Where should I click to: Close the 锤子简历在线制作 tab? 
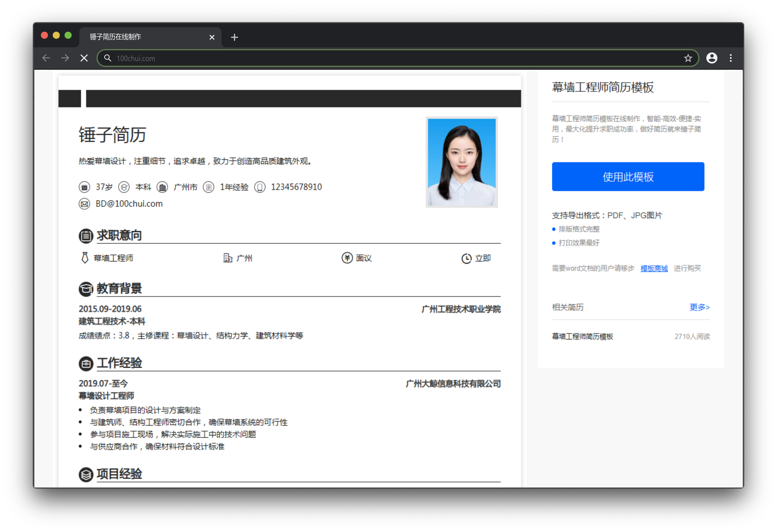point(212,37)
